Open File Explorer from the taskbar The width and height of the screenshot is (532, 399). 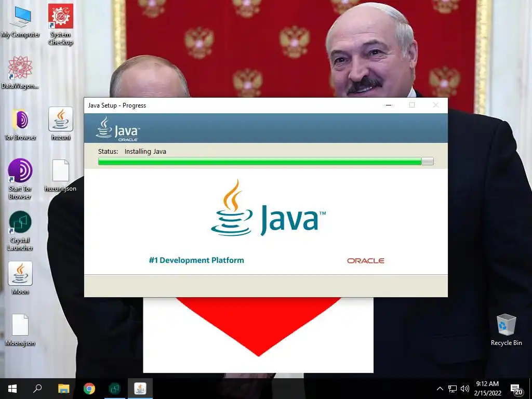pos(63,389)
